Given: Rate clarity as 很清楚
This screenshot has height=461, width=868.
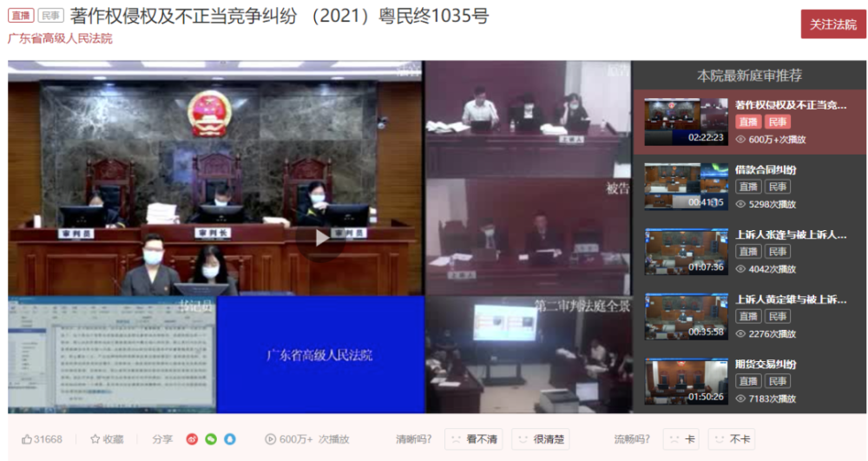Looking at the screenshot, I should click(x=541, y=439).
